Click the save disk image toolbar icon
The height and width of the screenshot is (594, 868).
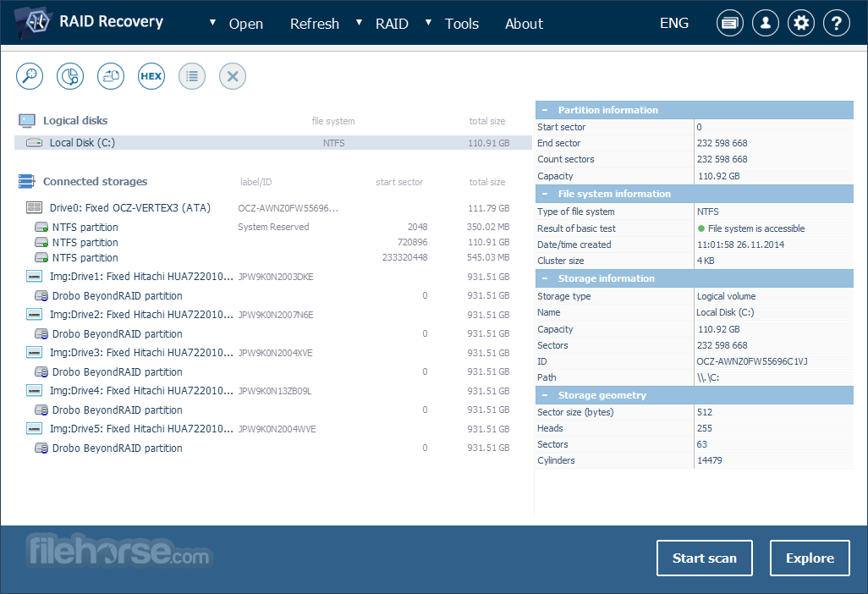pos(111,76)
